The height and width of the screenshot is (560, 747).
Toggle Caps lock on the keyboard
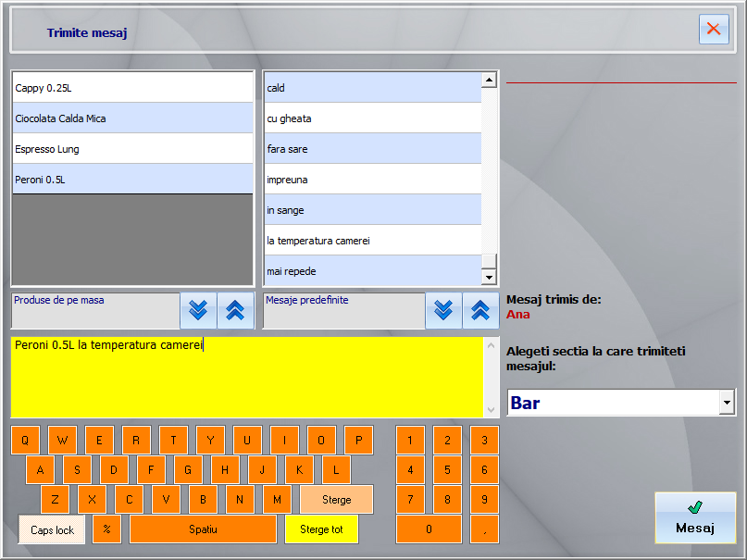[52, 529]
